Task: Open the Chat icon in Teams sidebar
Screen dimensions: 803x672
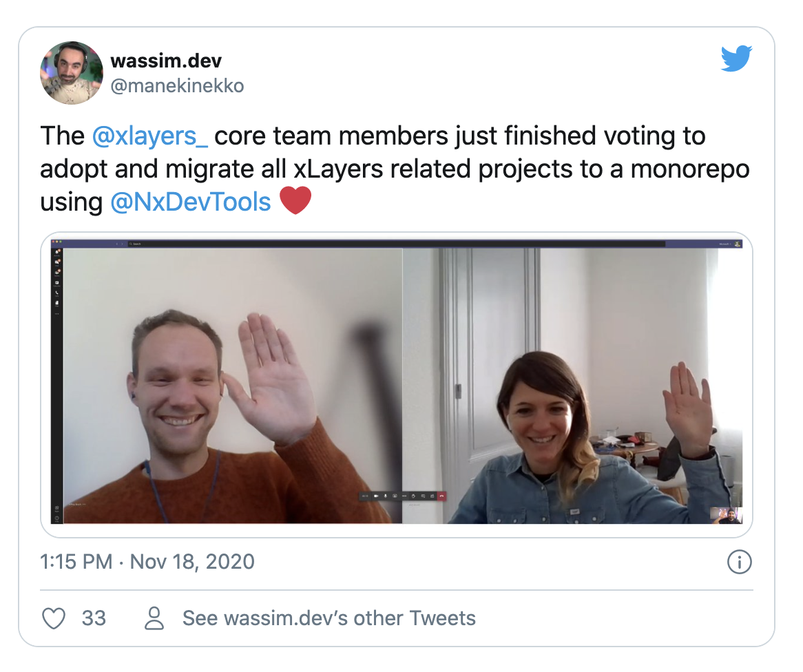Action: 57,263
